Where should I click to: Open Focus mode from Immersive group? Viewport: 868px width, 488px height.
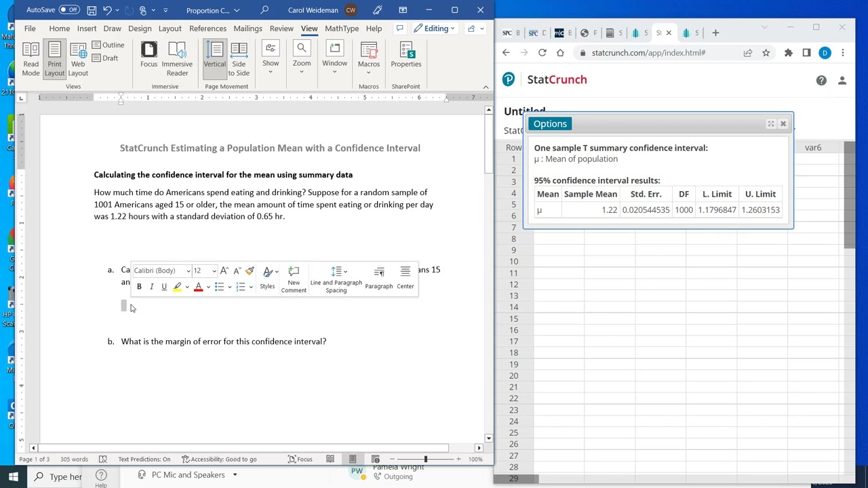pos(149,56)
